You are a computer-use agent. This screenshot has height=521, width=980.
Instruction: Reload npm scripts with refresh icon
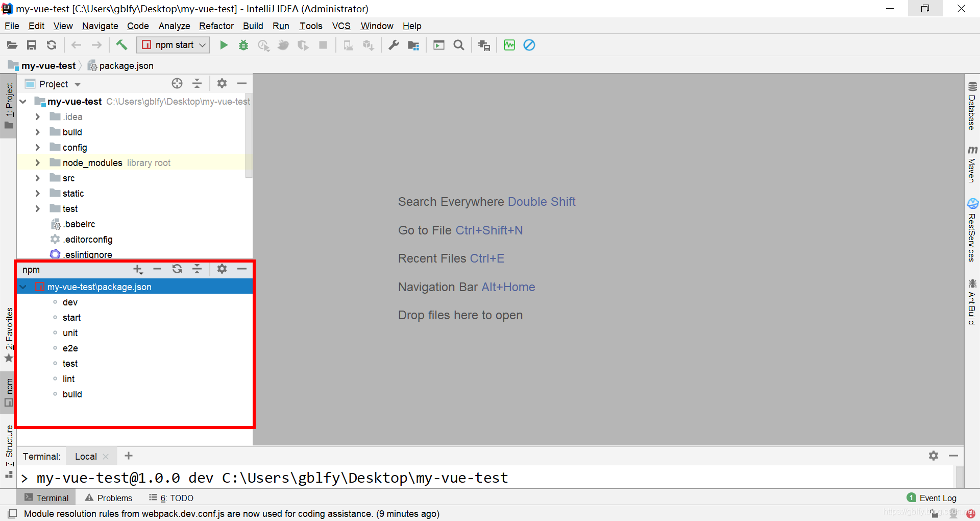[x=177, y=269]
